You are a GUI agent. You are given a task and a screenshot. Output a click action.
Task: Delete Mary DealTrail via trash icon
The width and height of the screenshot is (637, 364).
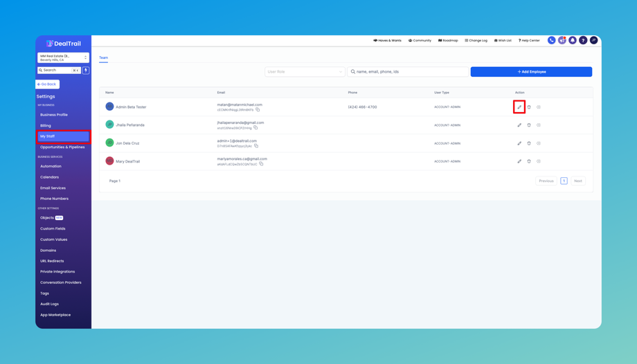[529, 161]
